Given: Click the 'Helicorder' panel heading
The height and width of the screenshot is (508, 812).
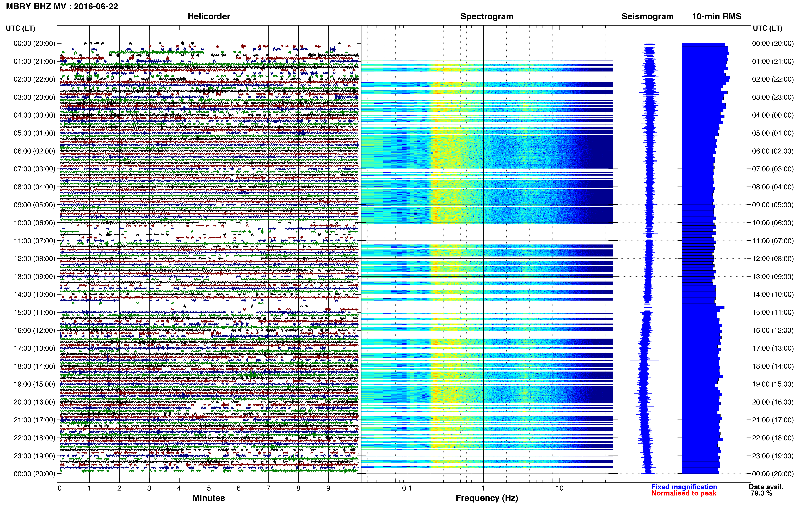Looking at the screenshot, I should [x=209, y=16].
